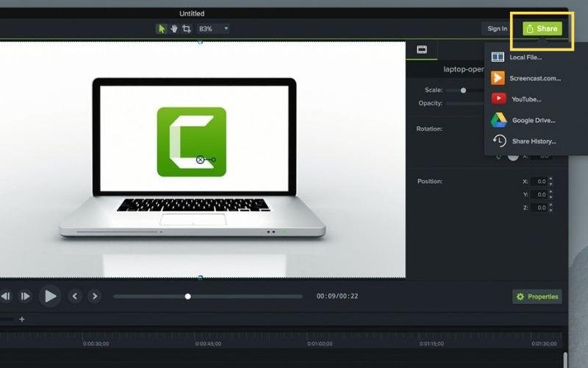Screen dimensions: 588x368
Task: Choose YouTube from Share menu
Action: [526, 99]
